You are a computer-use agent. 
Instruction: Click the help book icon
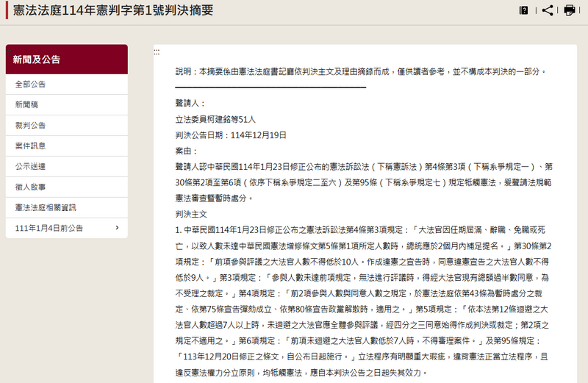523,10
